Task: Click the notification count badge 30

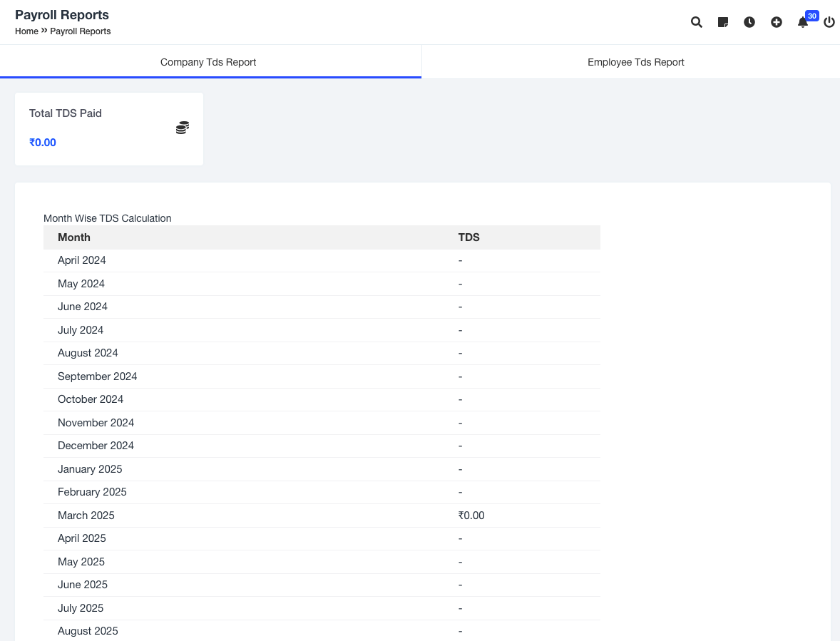Action: [811, 16]
